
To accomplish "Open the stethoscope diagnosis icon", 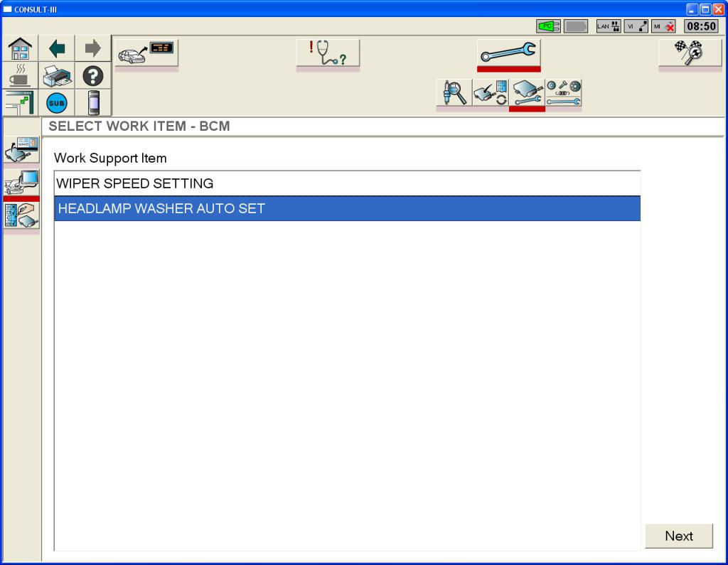I will coord(328,53).
